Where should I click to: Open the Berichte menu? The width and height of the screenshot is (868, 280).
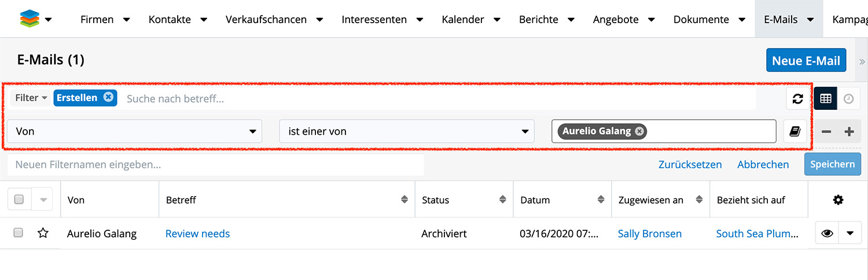[546, 20]
